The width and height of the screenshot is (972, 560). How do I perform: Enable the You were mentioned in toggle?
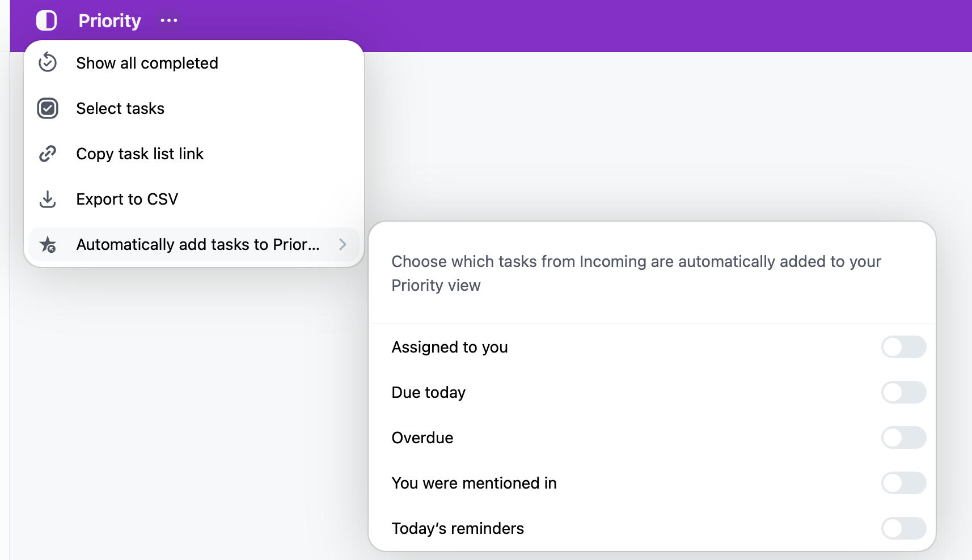[x=903, y=483]
